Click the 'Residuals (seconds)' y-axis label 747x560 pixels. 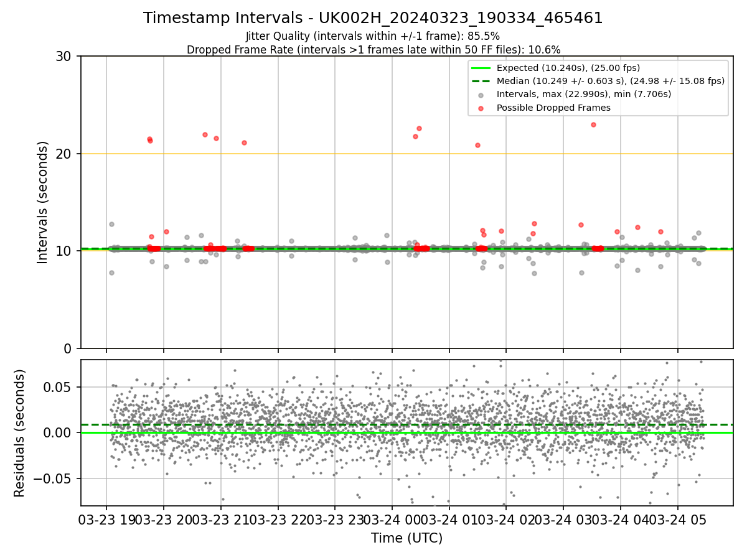coord(20,433)
